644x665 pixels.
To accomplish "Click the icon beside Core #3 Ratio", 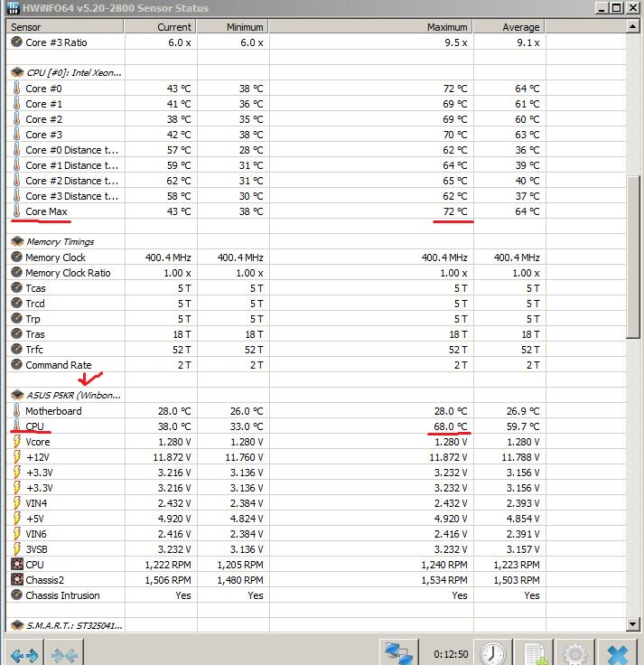I will click(x=16, y=42).
